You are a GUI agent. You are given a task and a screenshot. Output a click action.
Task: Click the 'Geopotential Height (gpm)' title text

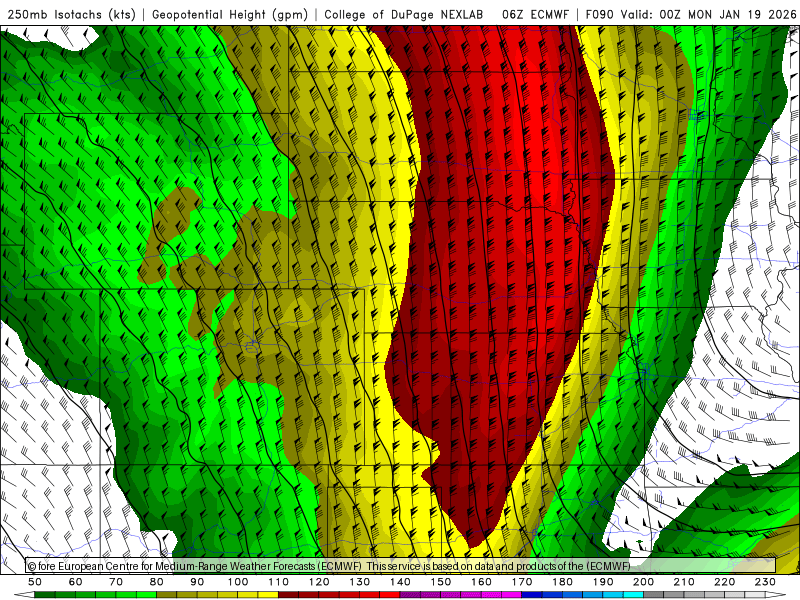pos(230,14)
